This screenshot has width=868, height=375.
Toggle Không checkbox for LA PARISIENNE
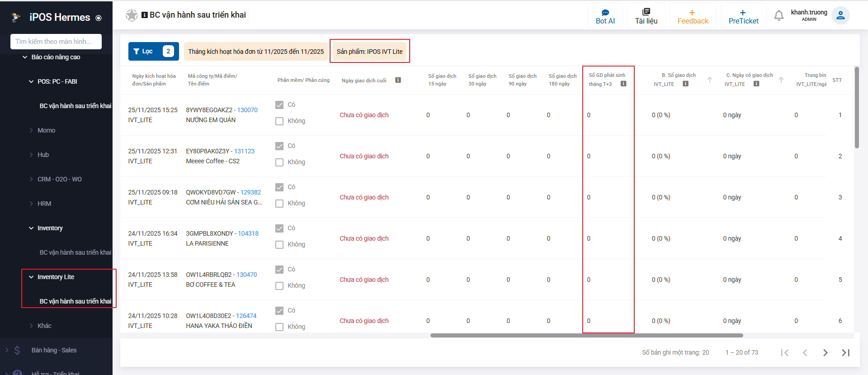279,245
